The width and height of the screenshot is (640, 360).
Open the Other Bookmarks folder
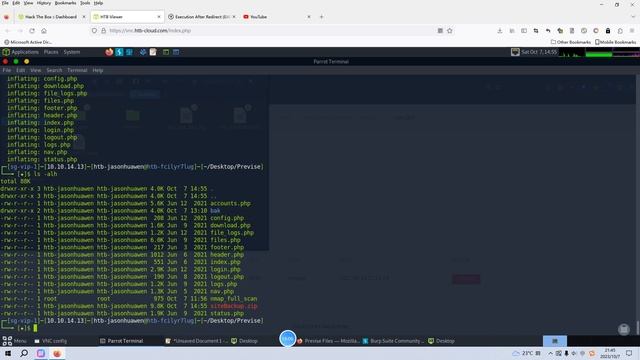click(571, 42)
